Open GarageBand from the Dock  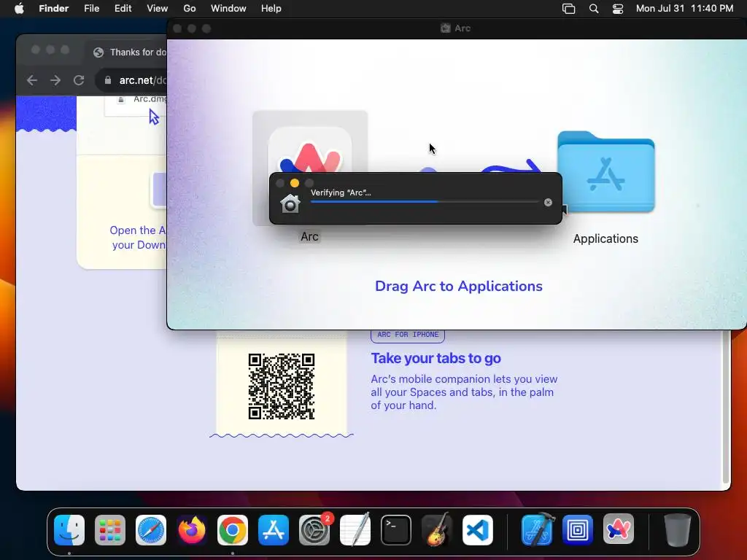(437, 529)
